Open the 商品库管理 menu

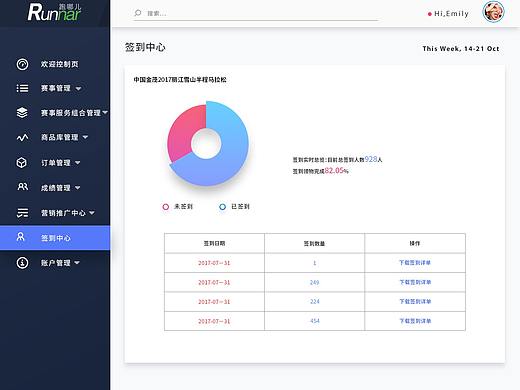[x=60, y=137]
